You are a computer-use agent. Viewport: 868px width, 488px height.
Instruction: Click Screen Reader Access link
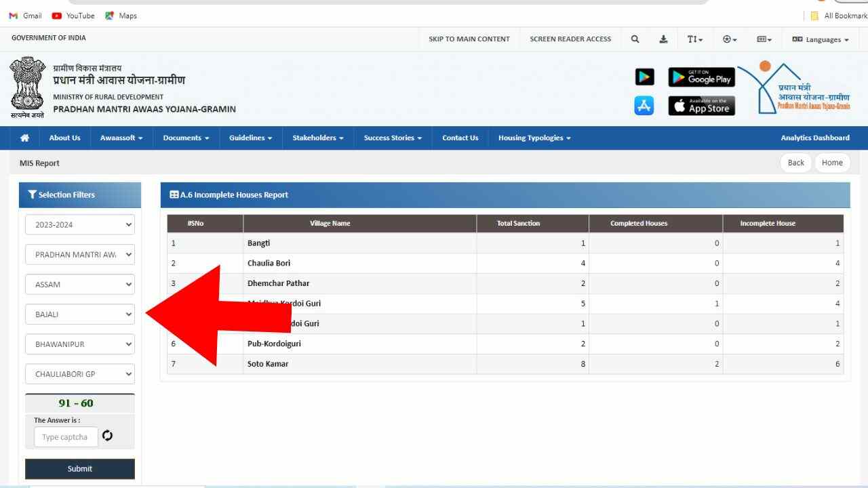tap(570, 39)
